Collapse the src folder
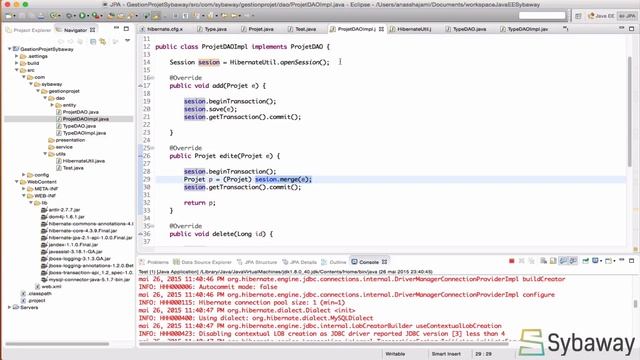 coord(17,70)
